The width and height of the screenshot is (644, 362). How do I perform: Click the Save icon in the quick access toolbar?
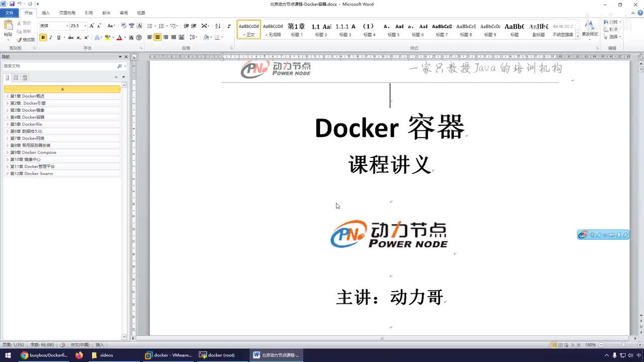12,4
